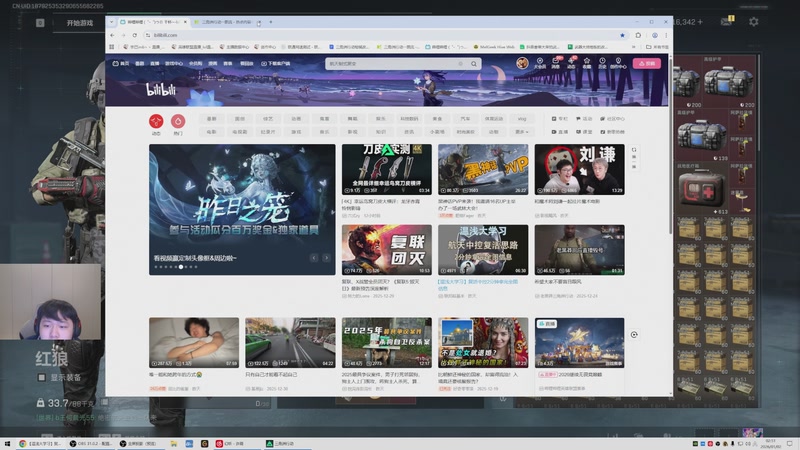Open 游戏中心 in the top nav
This screenshot has width=800, height=450.
[x=174, y=63]
